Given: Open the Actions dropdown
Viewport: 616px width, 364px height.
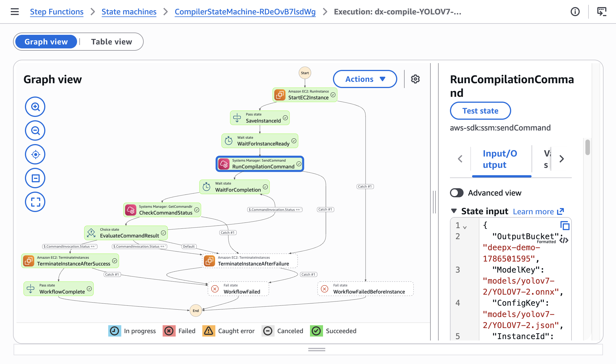Looking at the screenshot, I should [365, 79].
